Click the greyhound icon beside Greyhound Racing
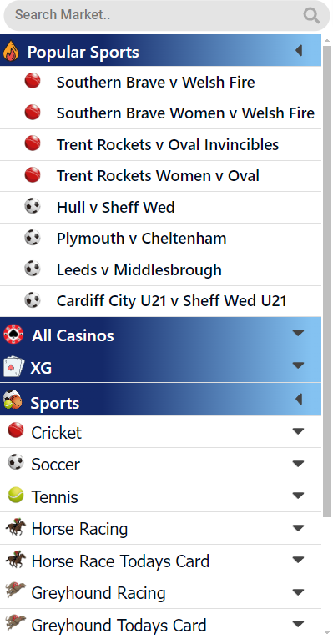333x644 pixels. (16, 591)
